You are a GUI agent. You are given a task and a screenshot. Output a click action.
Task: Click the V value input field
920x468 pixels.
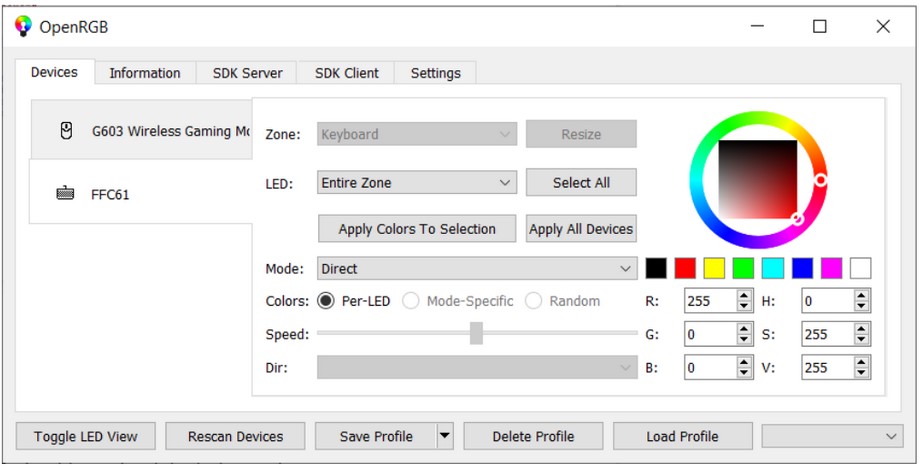[x=828, y=368]
